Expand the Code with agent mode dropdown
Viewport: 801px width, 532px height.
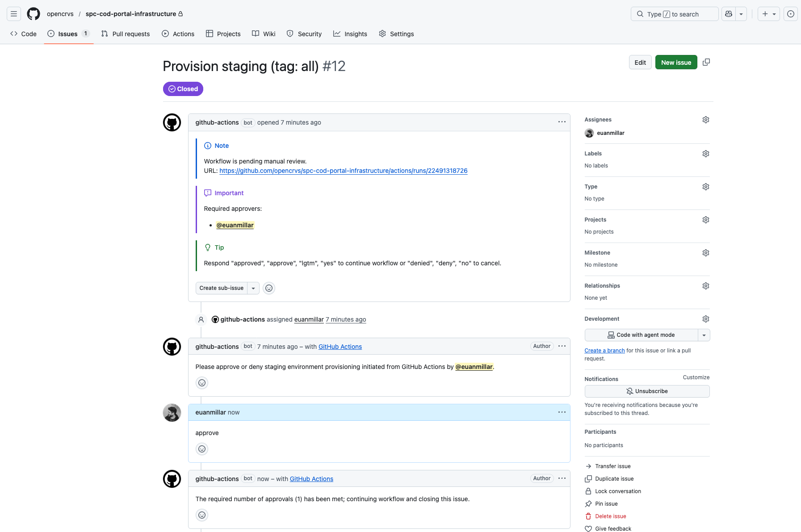click(704, 335)
